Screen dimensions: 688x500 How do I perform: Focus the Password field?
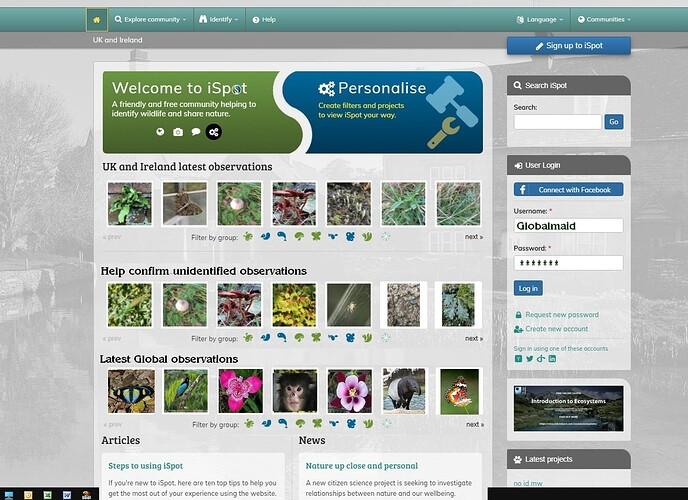tap(569, 263)
